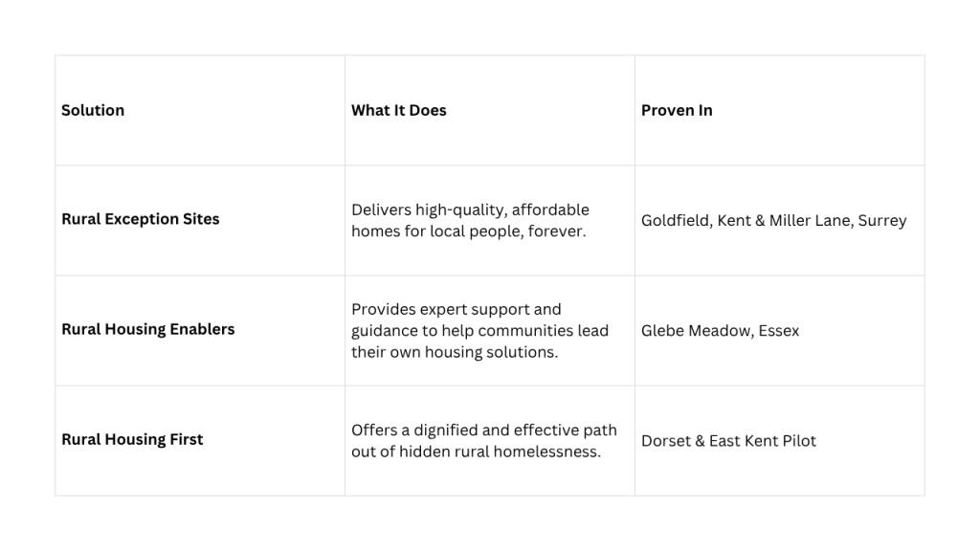Click the Dorset & East Kent Pilot cell
This screenshot has width=980, height=551.
[x=728, y=441]
